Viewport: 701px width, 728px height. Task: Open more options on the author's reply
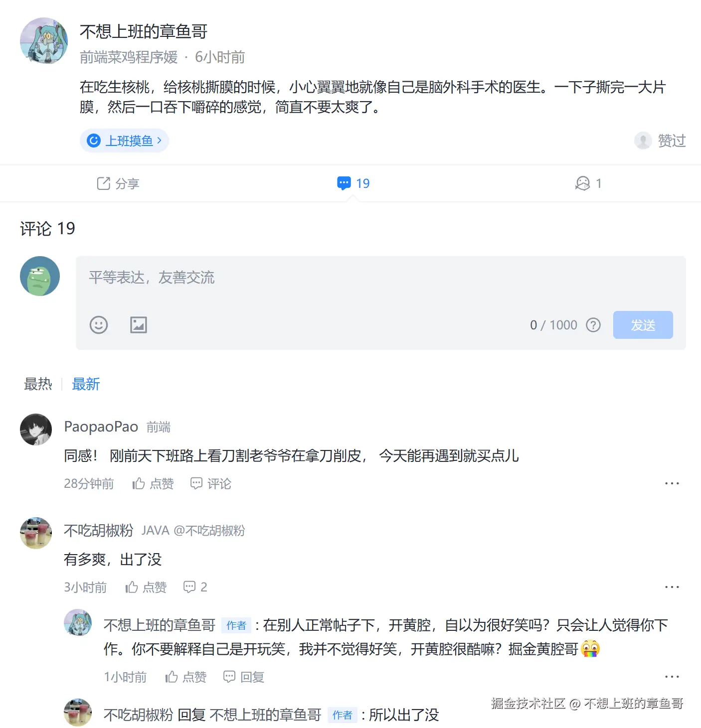pyautogui.click(x=672, y=677)
